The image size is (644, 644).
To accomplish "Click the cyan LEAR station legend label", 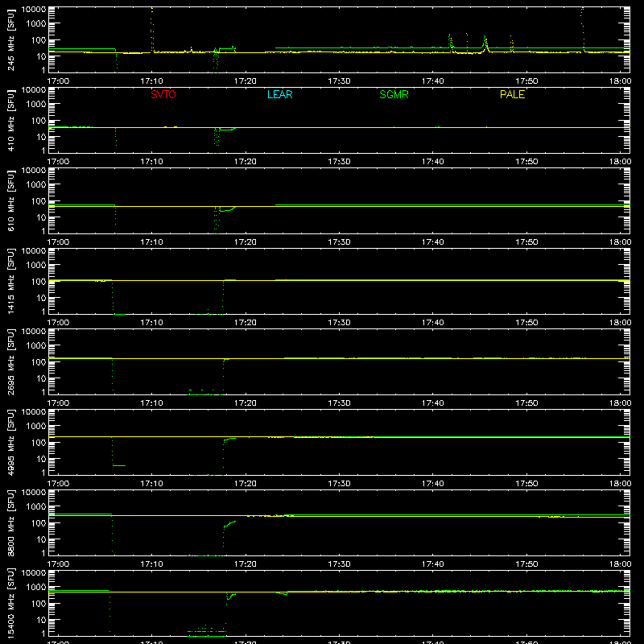I will click(279, 94).
